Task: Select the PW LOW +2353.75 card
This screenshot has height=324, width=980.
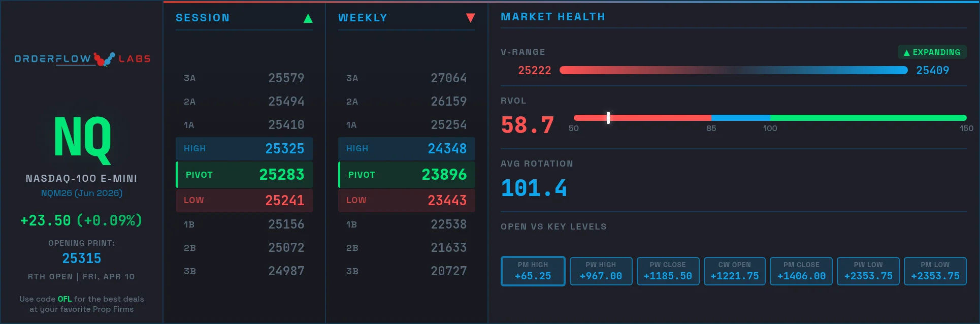Action: click(868, 271)
